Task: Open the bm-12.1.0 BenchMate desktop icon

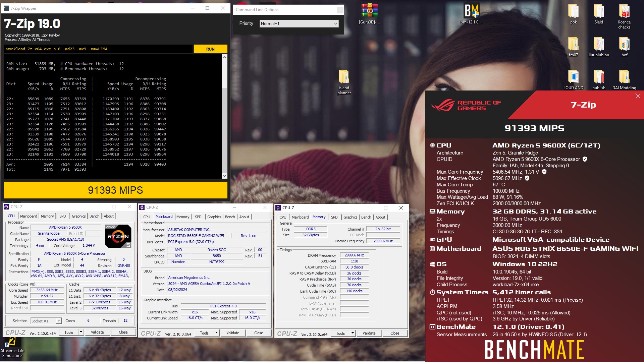Action: (471, 13)
